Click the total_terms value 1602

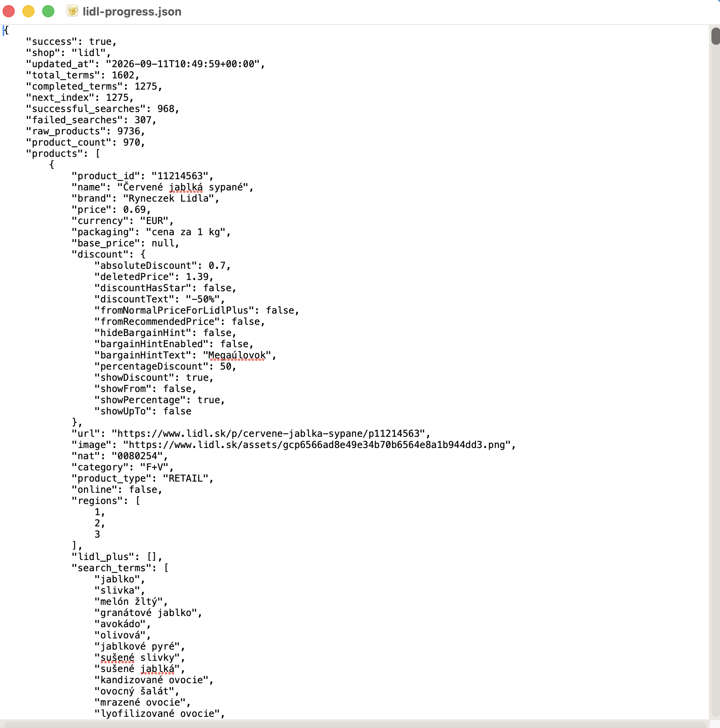[x=123, y=75]
